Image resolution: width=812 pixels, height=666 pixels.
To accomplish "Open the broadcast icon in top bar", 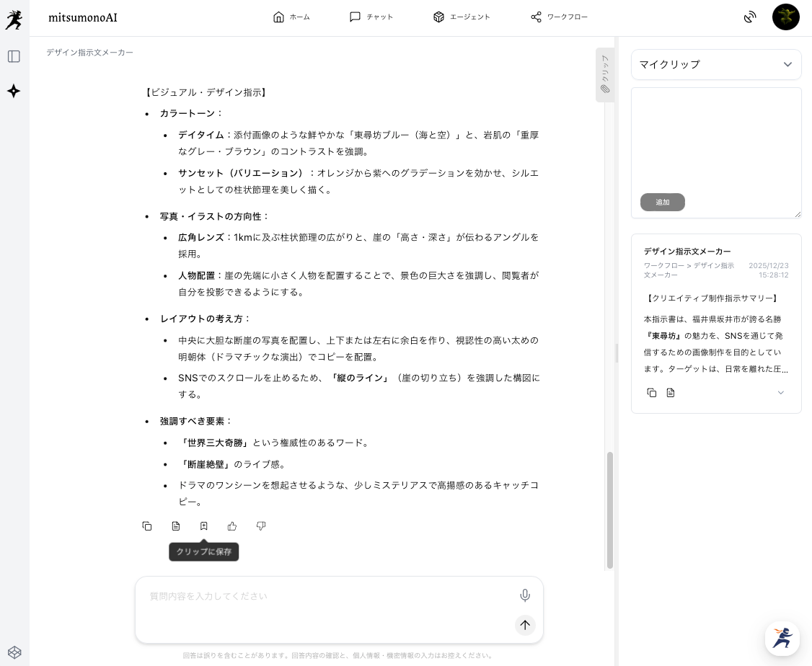I will click(750, 17).
